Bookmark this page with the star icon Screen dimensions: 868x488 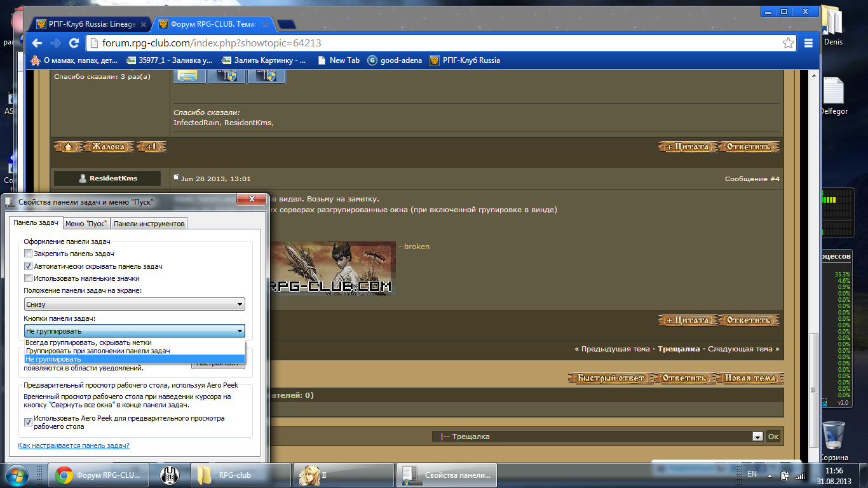tap(788, 43)
